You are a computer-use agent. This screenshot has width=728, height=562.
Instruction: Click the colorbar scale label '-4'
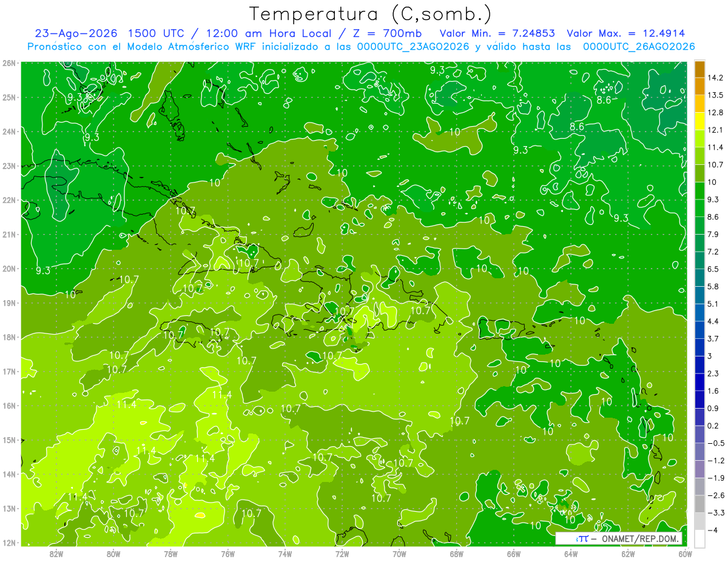click(712, 530)
